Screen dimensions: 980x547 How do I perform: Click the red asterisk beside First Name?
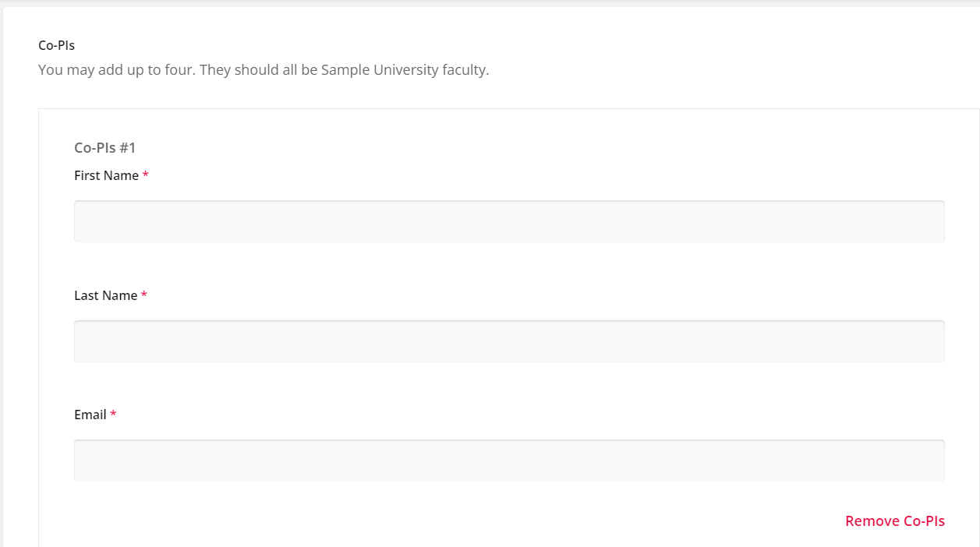coord(146,177)
